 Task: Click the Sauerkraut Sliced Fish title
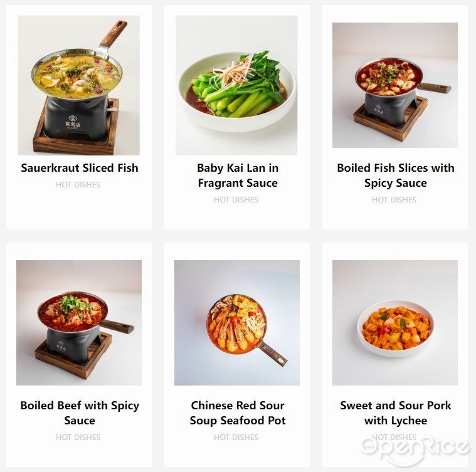point(80,168)
